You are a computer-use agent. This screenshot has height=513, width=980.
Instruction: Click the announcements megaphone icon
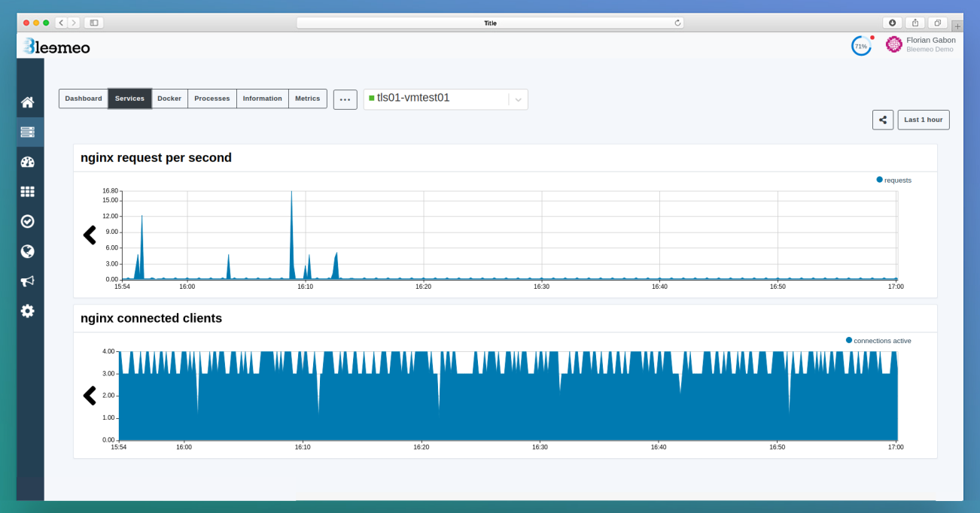[28, 281]
